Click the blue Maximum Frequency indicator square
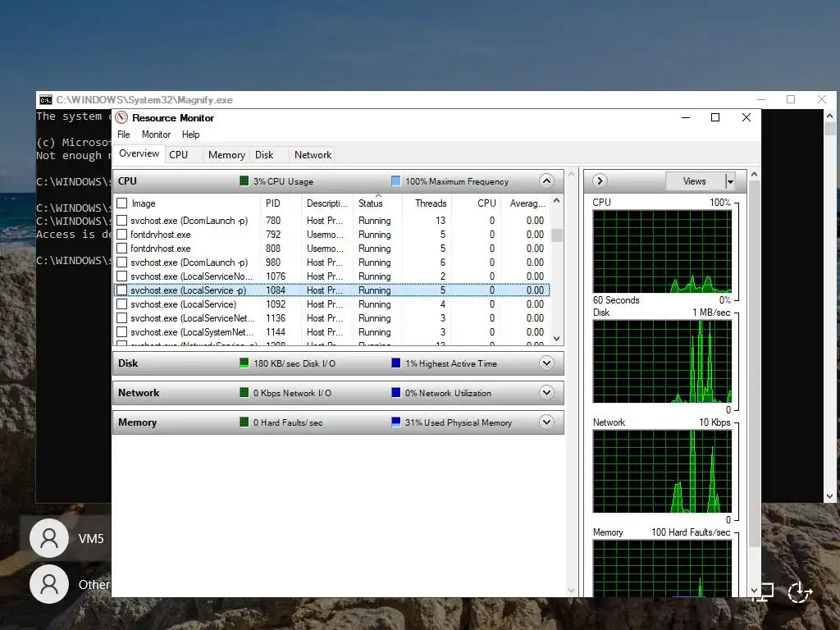This screenshot has height=630, width=840. 396,181
